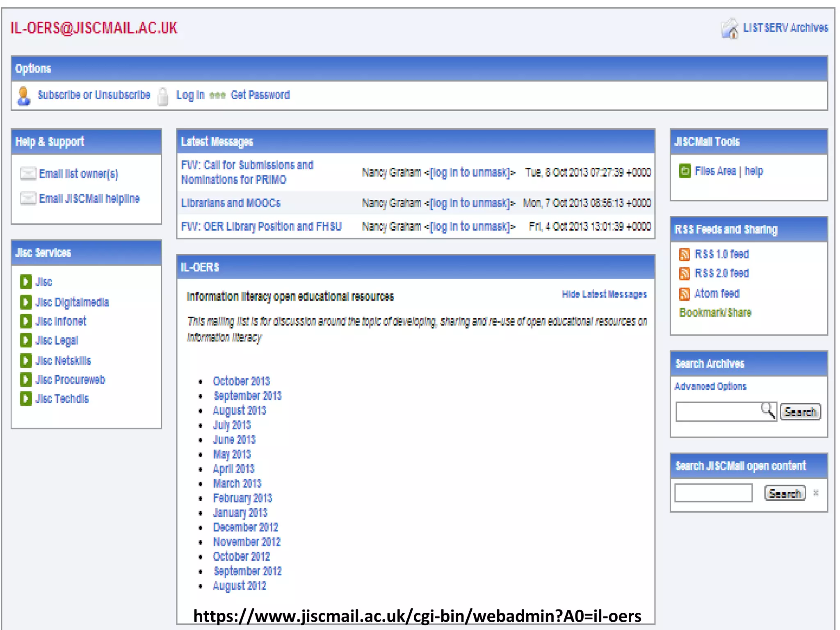
Task: Open the November 2012 archive
Action: pos(247,542)
